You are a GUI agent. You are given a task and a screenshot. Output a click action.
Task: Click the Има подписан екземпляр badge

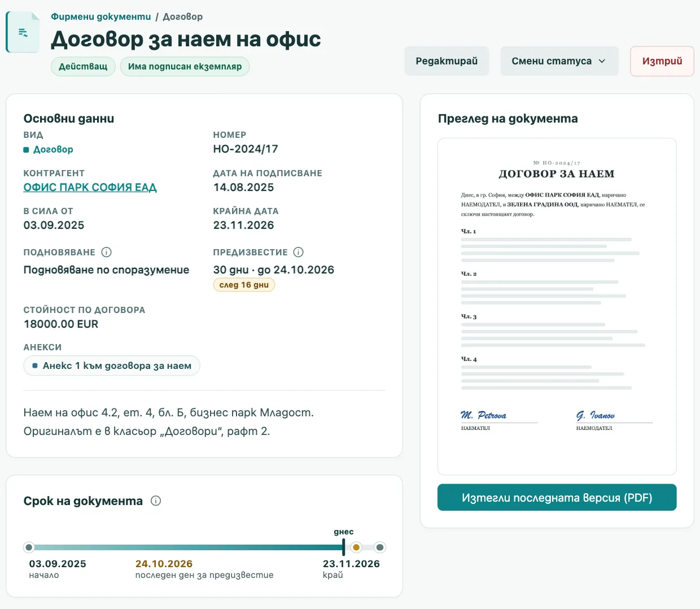pyautogui.click(x=185, y=66)
